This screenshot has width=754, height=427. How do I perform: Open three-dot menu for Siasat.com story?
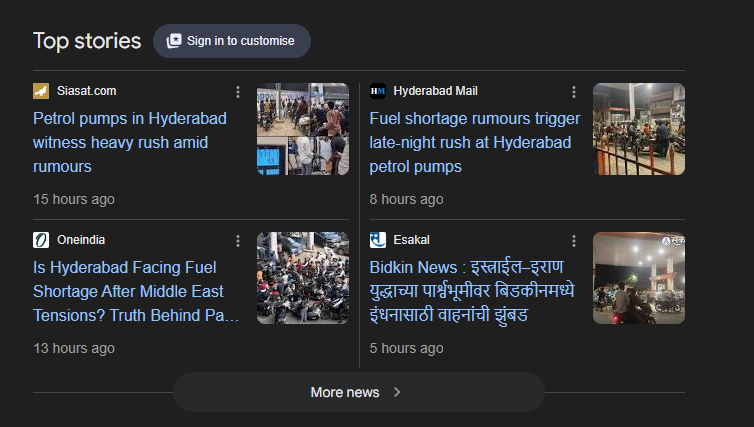click(x=238, y=92)
